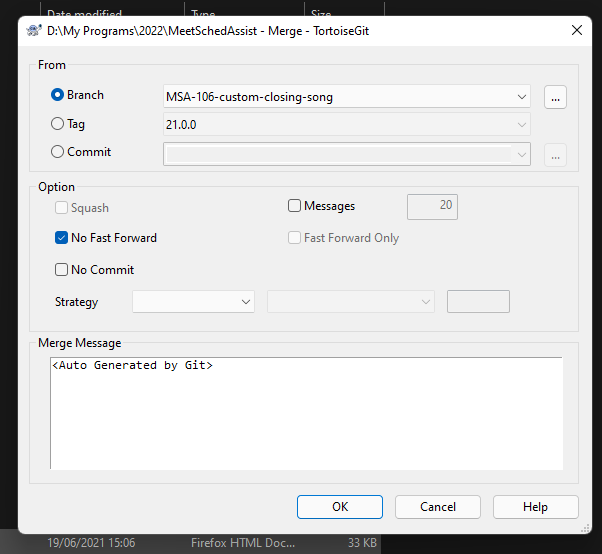Click the browse button next to Branch

(555, 97)
